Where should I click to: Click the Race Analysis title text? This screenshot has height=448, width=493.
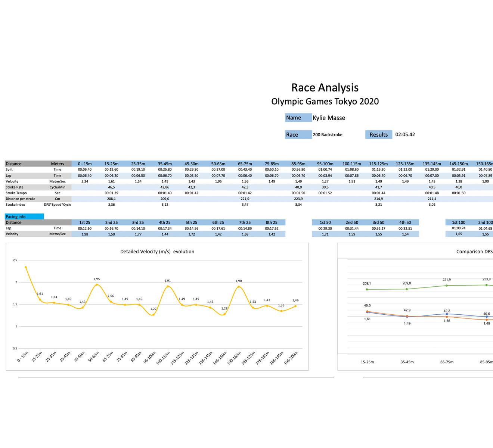[x=325, y=88]
